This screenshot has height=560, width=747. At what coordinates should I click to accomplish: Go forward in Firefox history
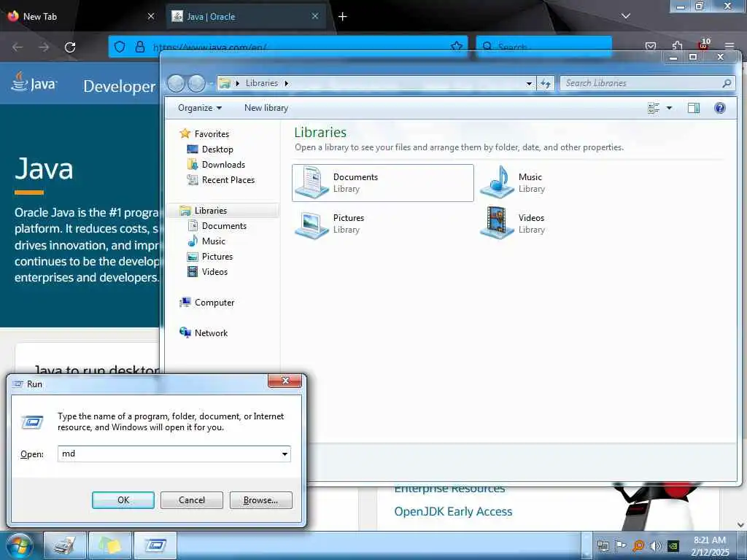(44, 47)
